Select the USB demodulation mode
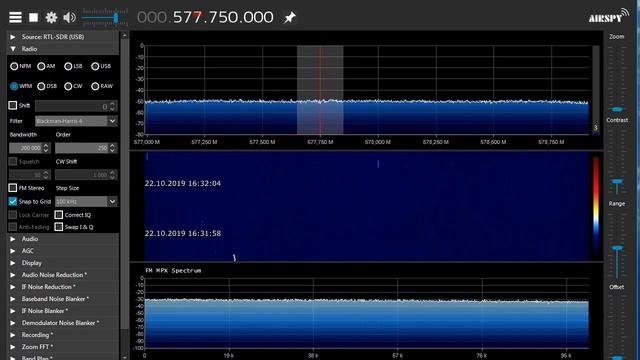Viewport: 640px width, 360px height. click(x=95, y=66)
